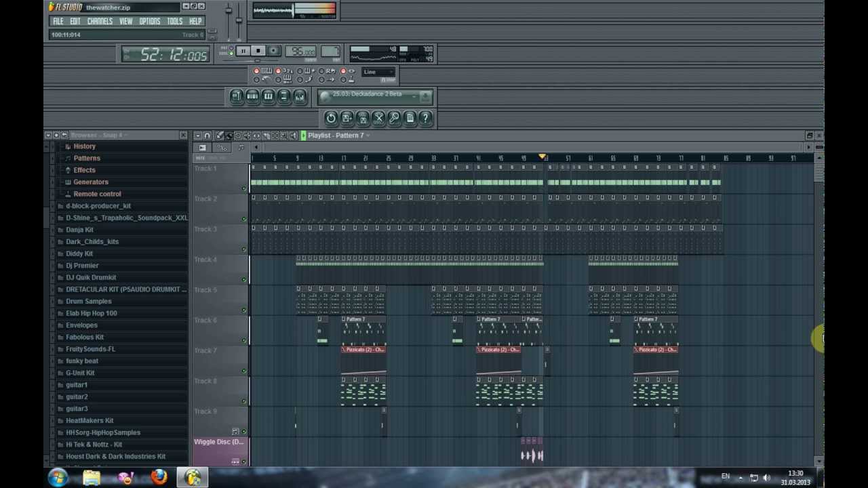Expand the Remote control browser folder

point(97,194)
